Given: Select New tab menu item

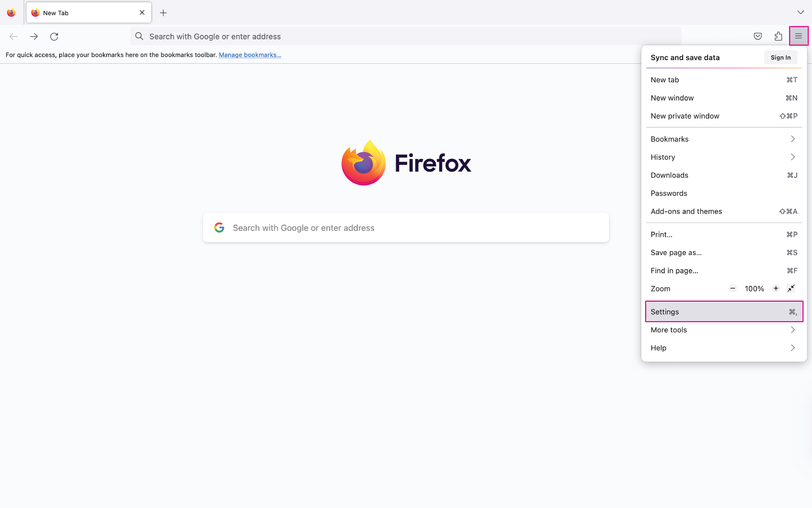Looking at the screenshot, I should (724, 80).
